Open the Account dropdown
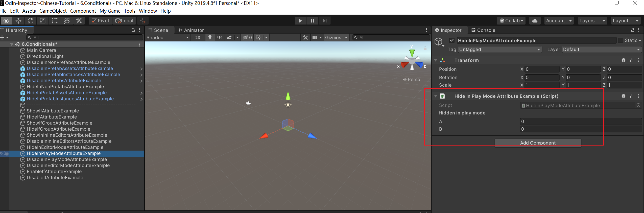This screenshot has width=644, height=213. click(x=559, y=21)
